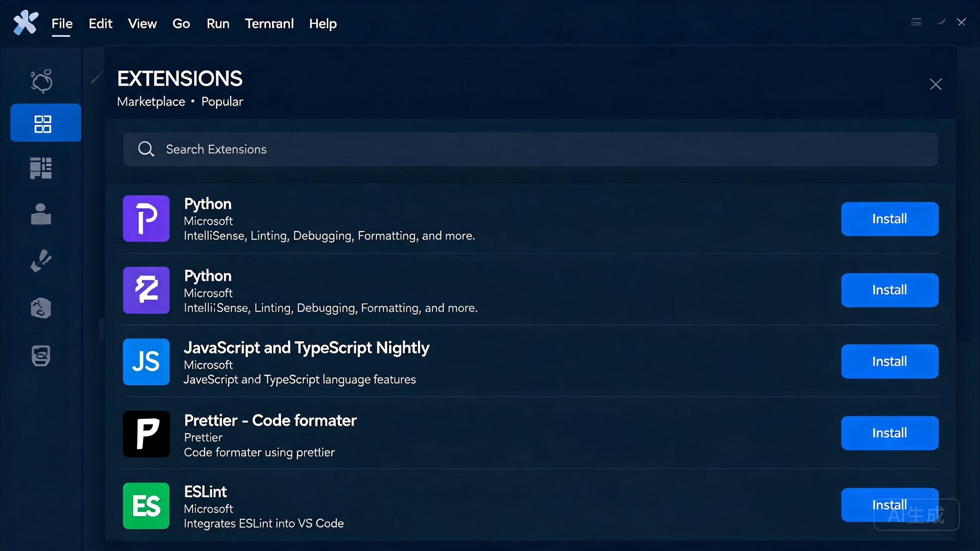The height and width of the screenshot is (551, 980).
Task: Install the second Python extension
Action: click(x=890, y=290)
